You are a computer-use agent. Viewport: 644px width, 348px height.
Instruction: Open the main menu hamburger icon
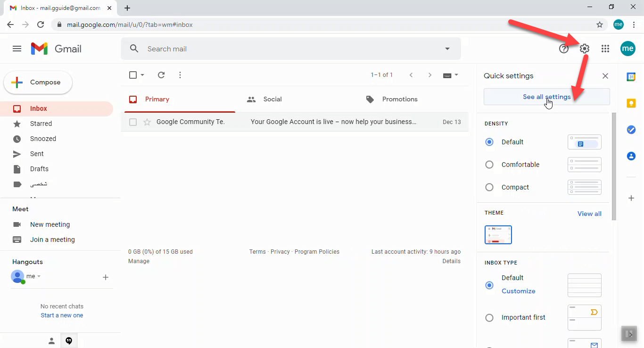click(17, 49)
